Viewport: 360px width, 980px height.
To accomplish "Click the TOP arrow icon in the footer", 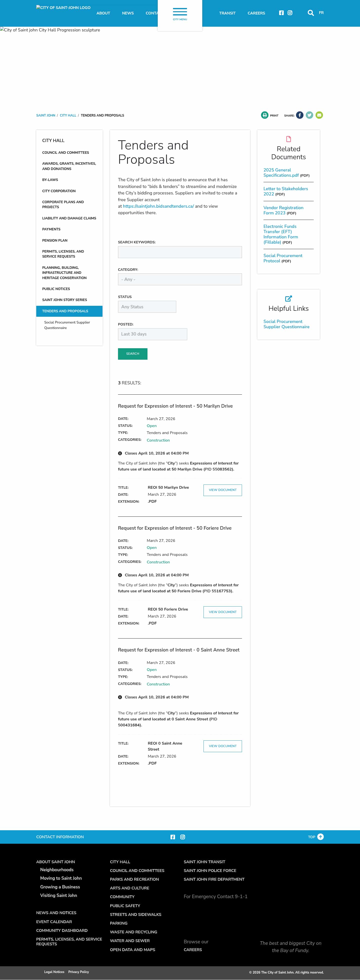I will 320,836.
